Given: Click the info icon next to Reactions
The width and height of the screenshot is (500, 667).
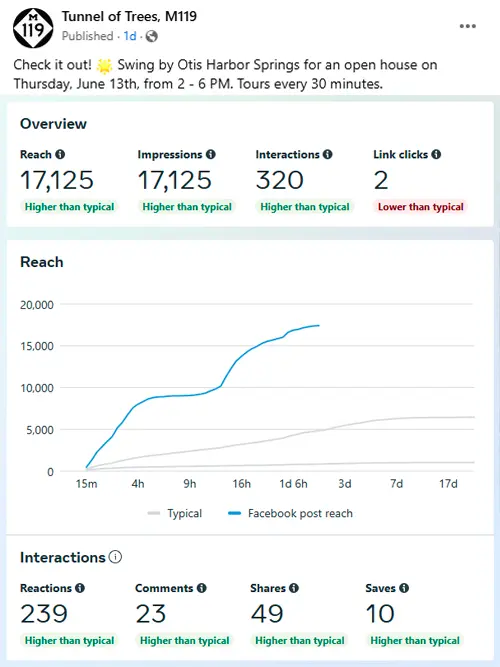Looking at the screenshot, I should tap(80, 588).
